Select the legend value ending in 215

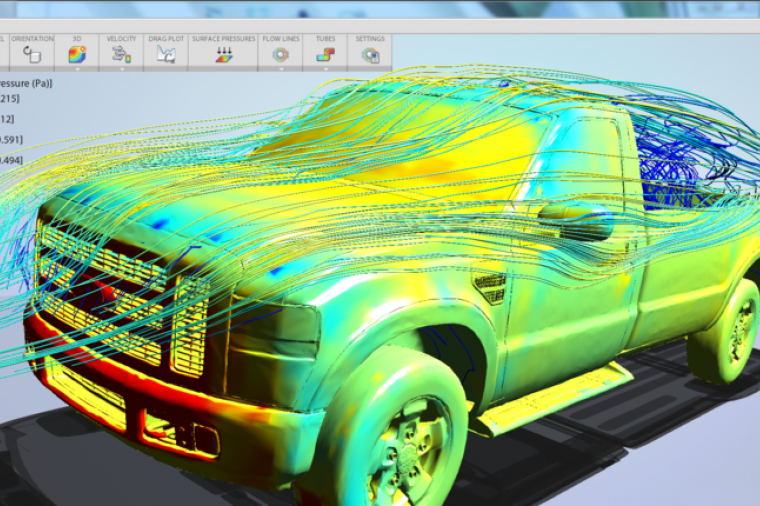10,99
